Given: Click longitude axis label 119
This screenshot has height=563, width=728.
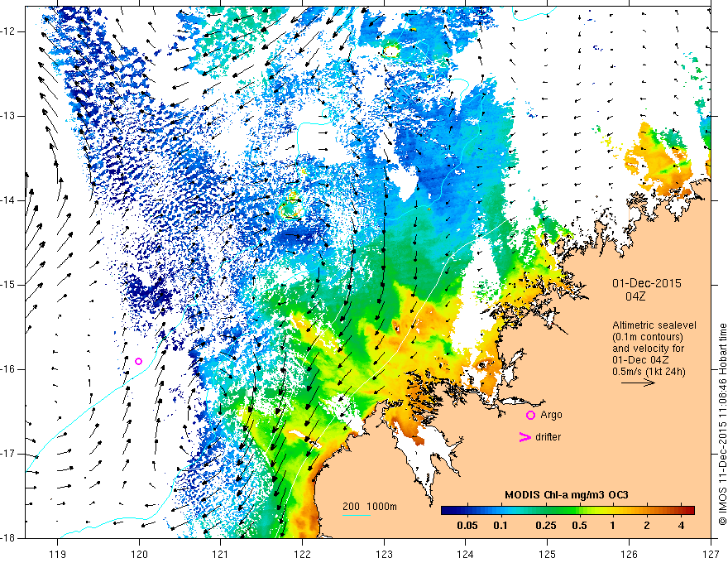Looking at the screenshot, I should point(58,554).
